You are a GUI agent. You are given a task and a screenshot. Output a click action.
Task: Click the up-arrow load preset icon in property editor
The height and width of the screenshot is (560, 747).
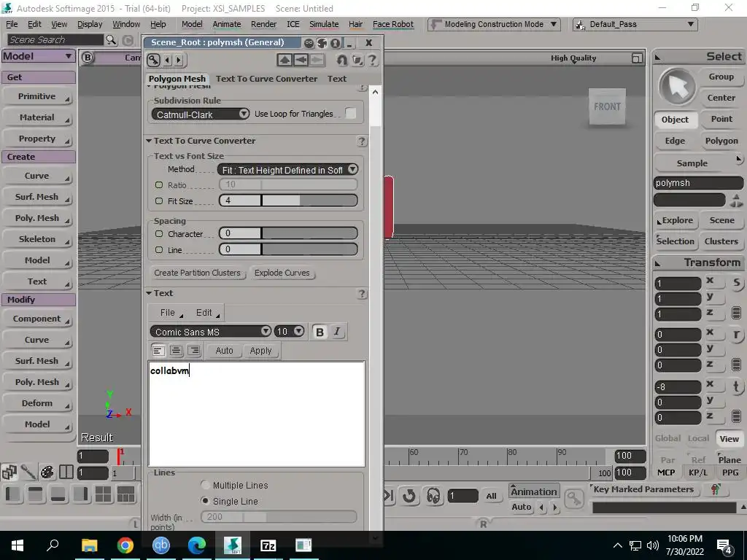tap(285, 60)
